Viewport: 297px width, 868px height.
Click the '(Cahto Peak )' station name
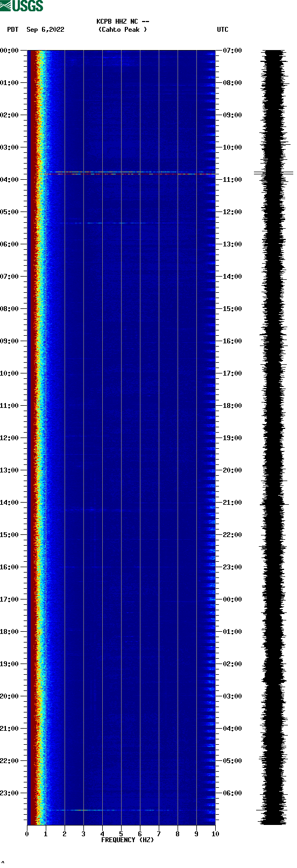click(123, 30)
